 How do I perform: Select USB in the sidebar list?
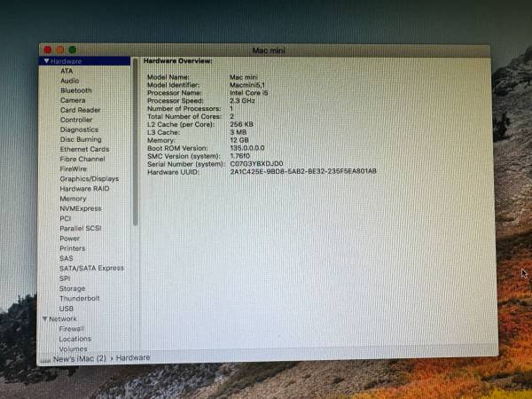[x=66, y=309]
